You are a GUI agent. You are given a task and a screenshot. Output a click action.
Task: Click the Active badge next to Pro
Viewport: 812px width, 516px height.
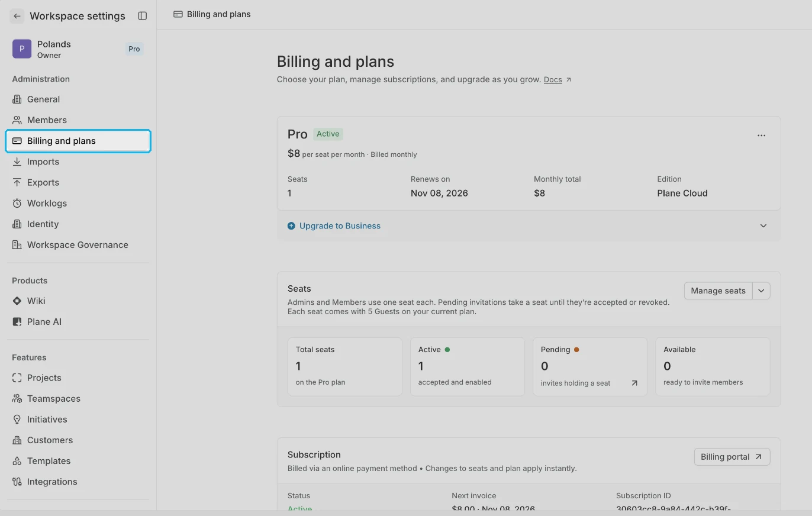coord(328,134)
